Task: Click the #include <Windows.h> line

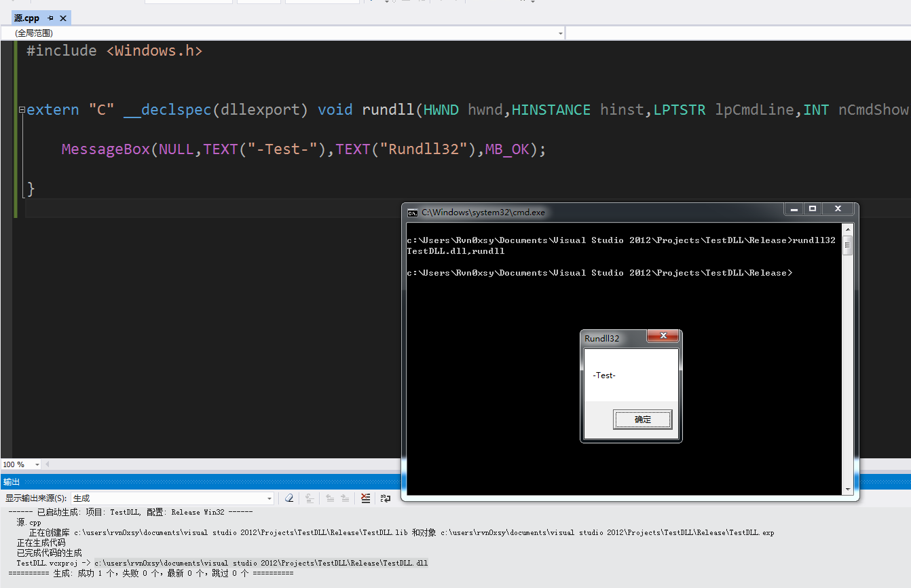Action: pyautogui.click(x=114, y=51)
